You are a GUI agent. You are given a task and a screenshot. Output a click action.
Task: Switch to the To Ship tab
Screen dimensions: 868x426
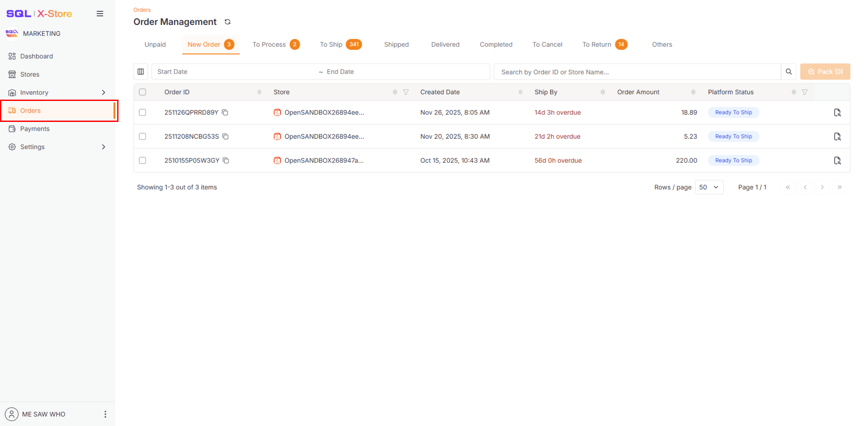pos(331,44)
